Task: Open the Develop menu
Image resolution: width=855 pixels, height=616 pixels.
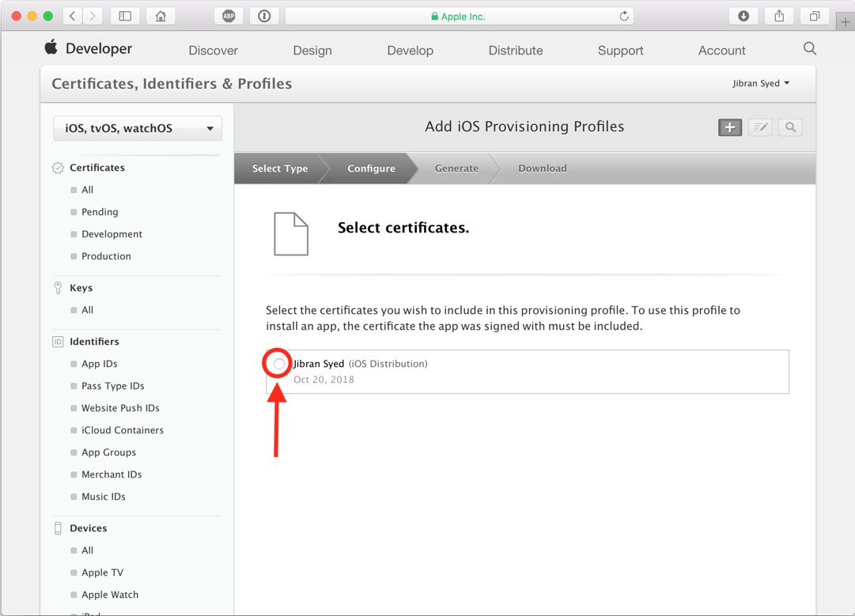Action: [x=410, y=50]
